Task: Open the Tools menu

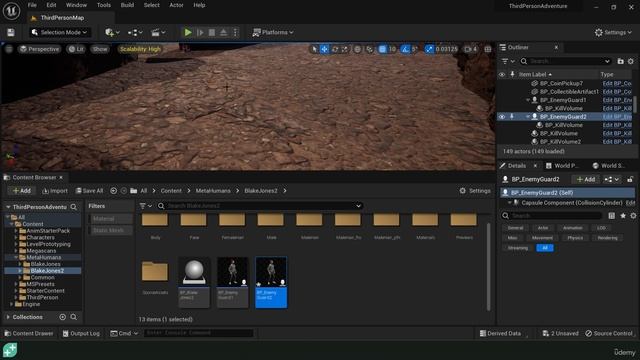Action: tap(104, 5)
